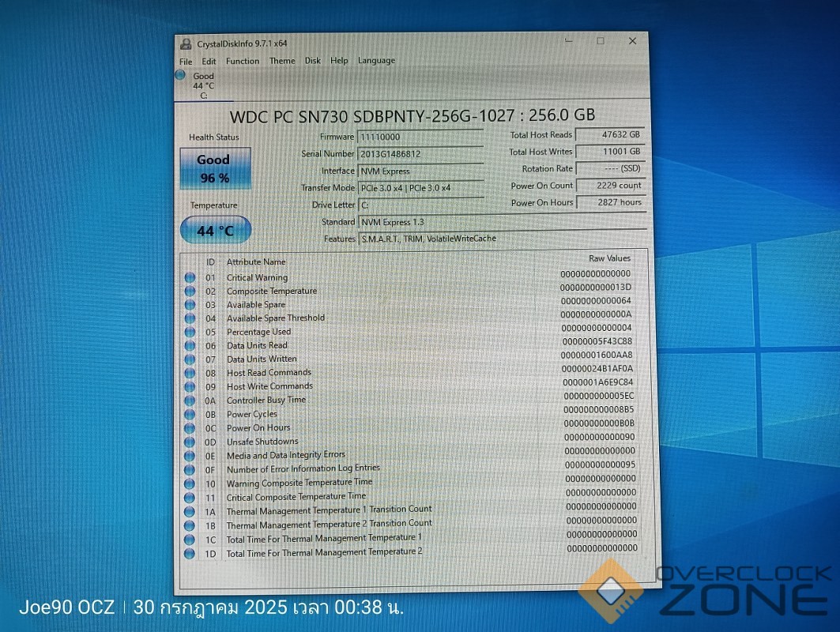Click the CrystalDiskInfo title bar app icon
The height and width of the screenshot is (632, 840).
click(x=186, y=44)
